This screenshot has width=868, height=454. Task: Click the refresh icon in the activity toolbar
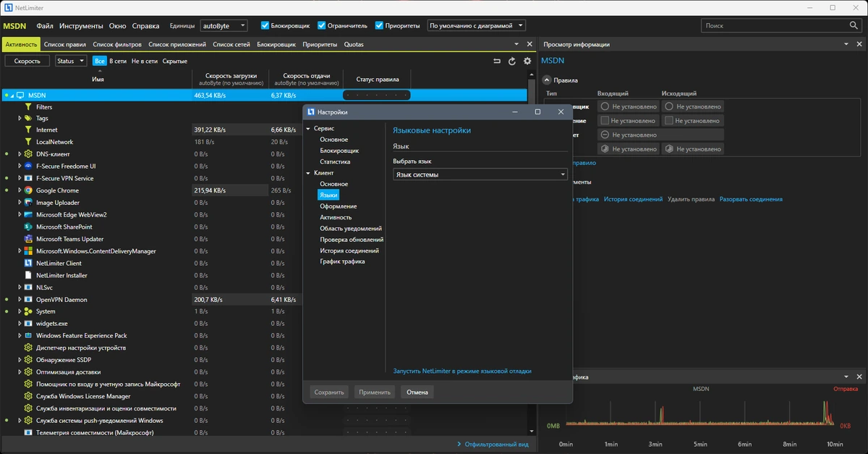(512, 62)
